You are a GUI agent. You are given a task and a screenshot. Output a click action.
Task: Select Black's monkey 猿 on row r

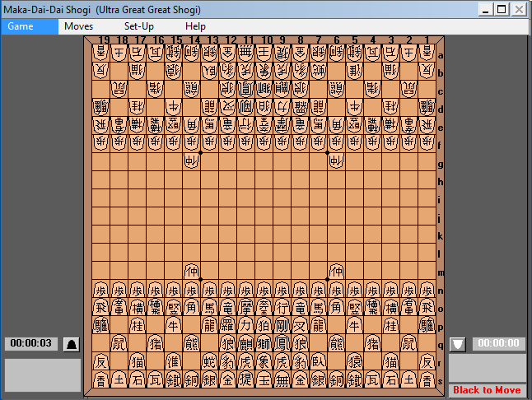point(355,361)
